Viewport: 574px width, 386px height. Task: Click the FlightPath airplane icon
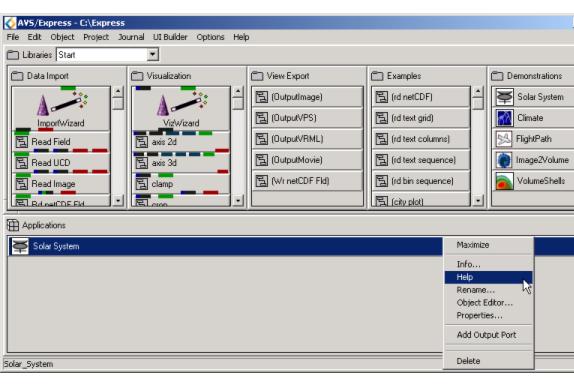pyautogui.click(x=504, y=139)
